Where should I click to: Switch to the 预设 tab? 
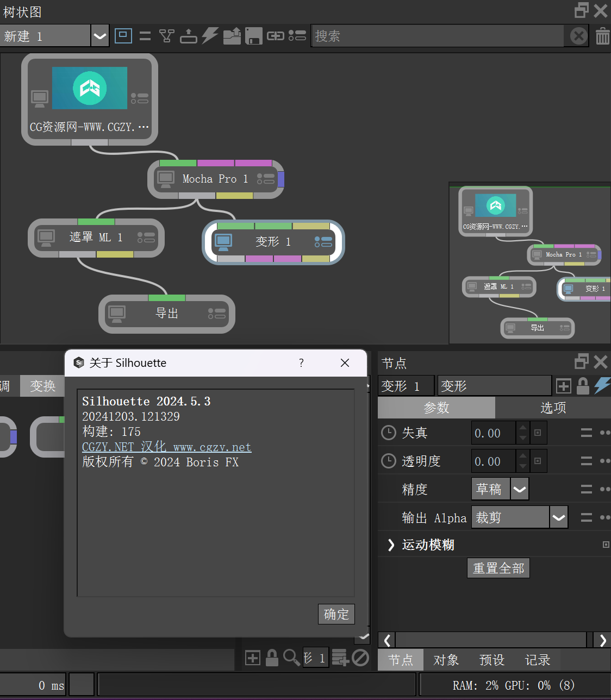[x=492, y=660]
